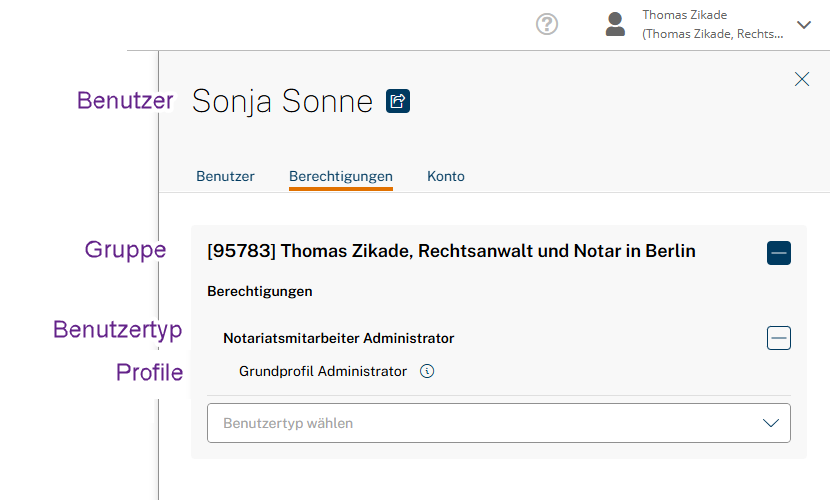Screen dimensions: 830x500
Task: Open the Konto tab
Action: click(x=446, y=176)
